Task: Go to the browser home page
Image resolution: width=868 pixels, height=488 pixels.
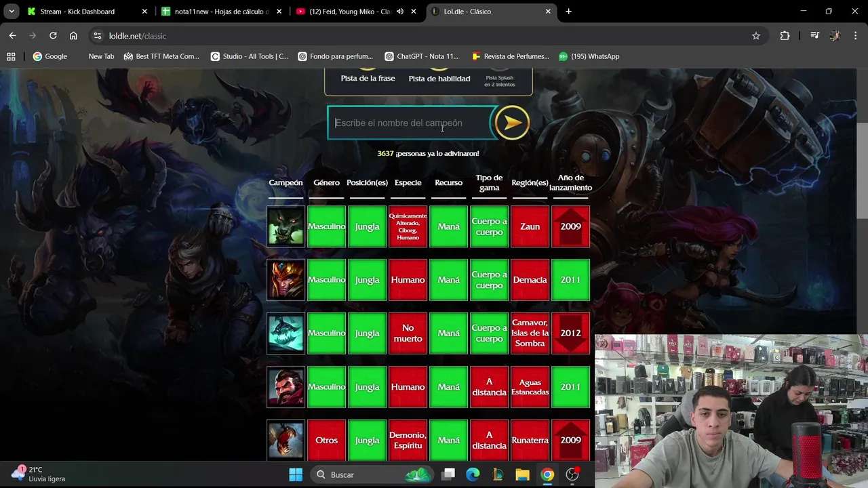Action: [73, 36]
